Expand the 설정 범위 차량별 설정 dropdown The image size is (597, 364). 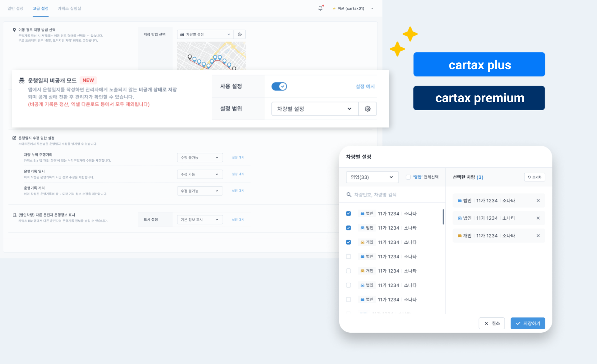[314, 109]
